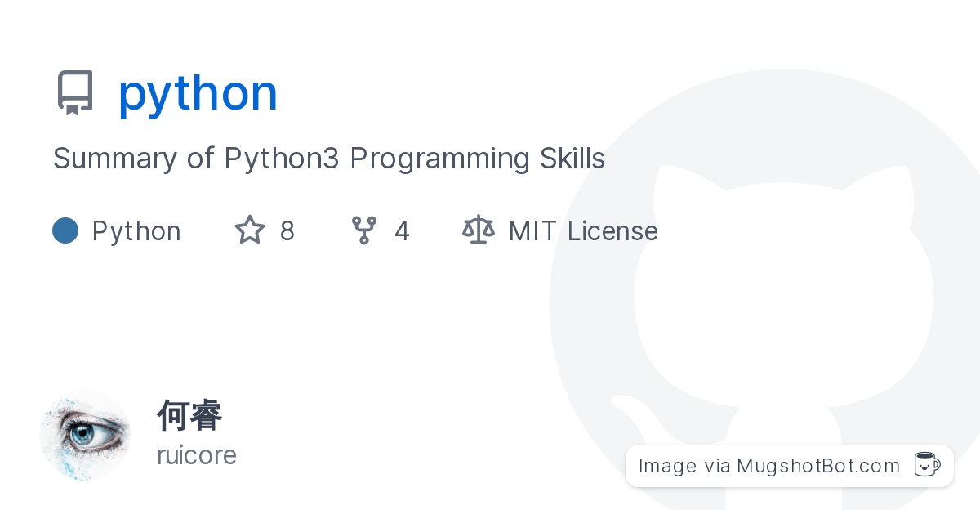Click the repository book icon
This screenshot has width=980, height=510.
[x=75, y=92]
